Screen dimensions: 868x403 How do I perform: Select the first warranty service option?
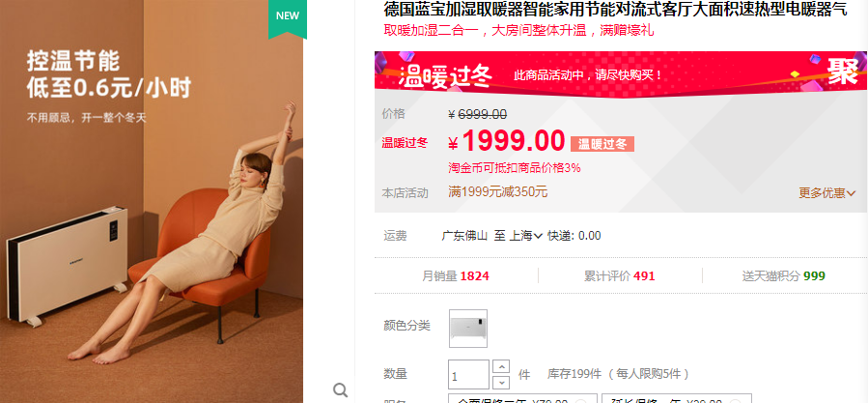pos(522,398)
